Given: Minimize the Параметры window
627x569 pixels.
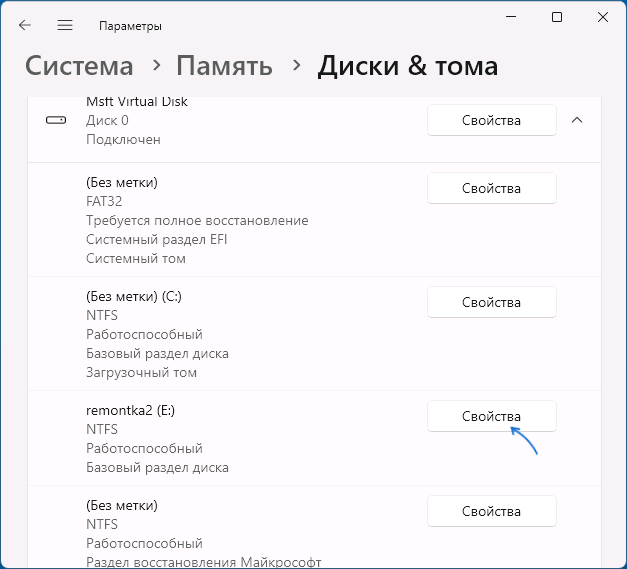Looking at the screenshot, I should 511,17.
